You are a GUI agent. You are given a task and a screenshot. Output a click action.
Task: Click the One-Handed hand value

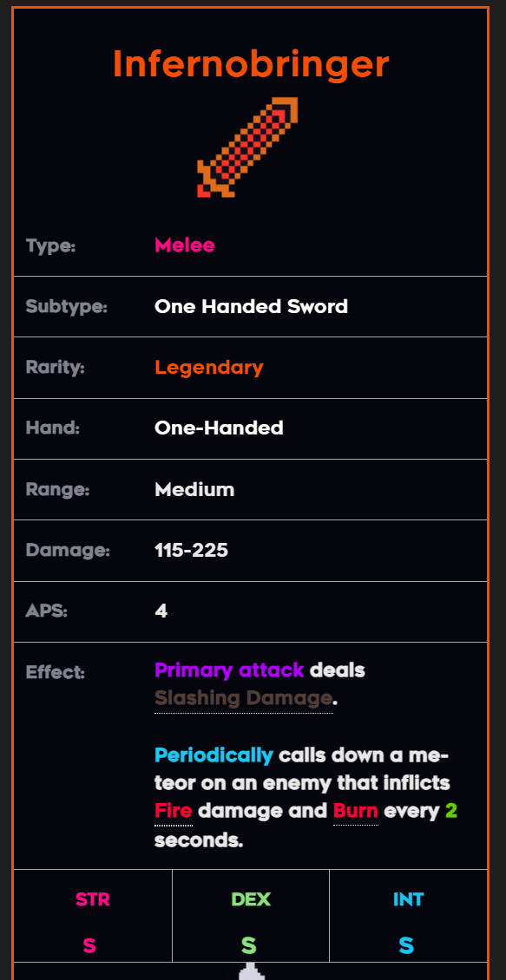219,428
